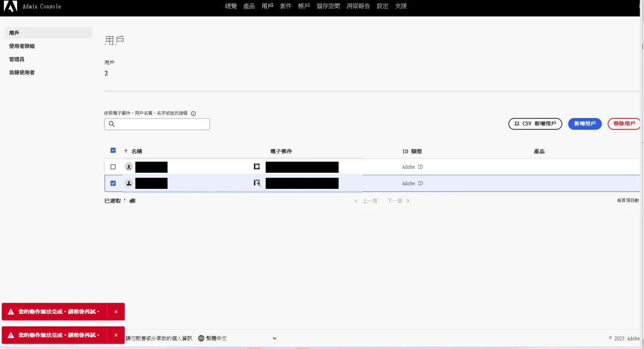Click the 已選取 selected count label
Viewport: 644px width, 349px height.
coord(113,201)
